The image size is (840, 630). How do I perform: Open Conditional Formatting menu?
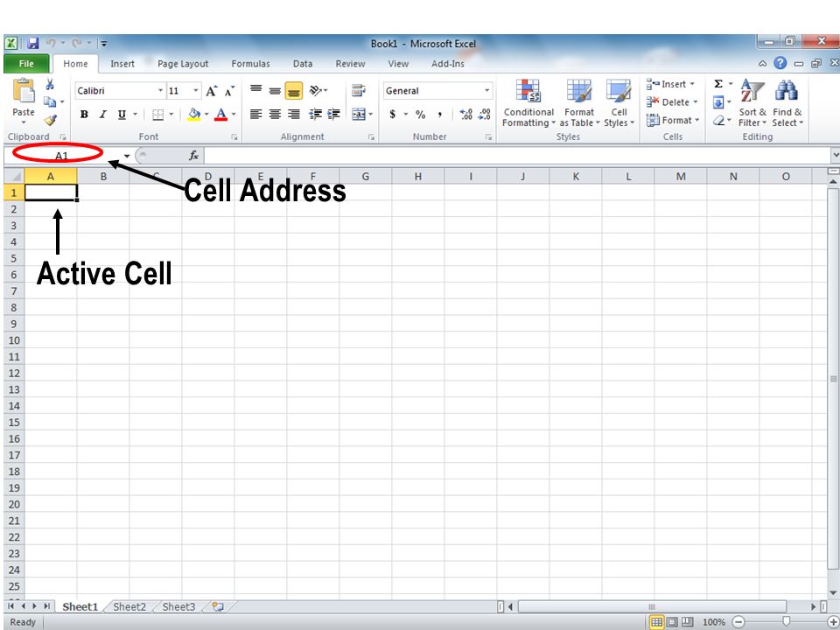point(528,103)
